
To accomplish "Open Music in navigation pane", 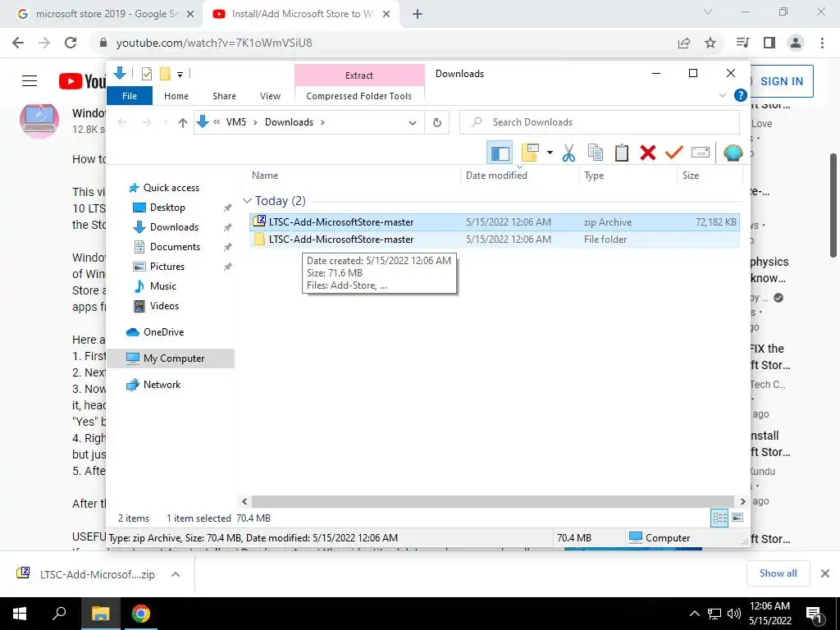I will coord(163,286).
